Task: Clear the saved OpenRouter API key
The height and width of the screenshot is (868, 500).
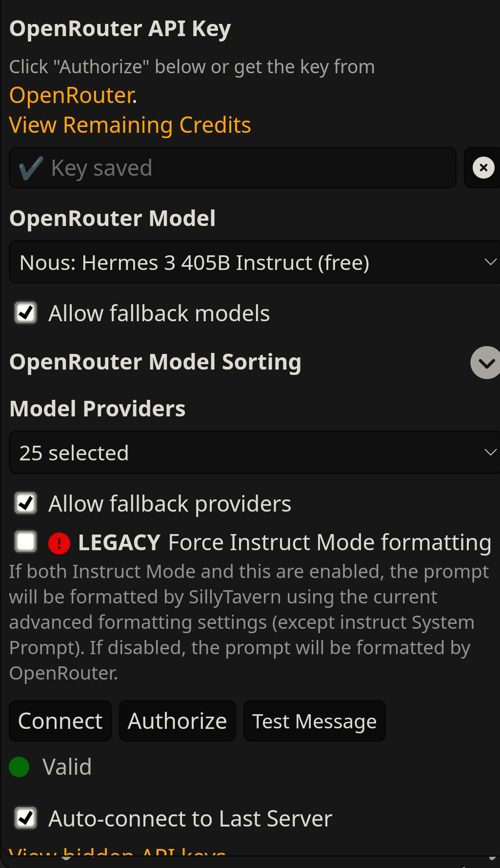Action: [483, 168]
